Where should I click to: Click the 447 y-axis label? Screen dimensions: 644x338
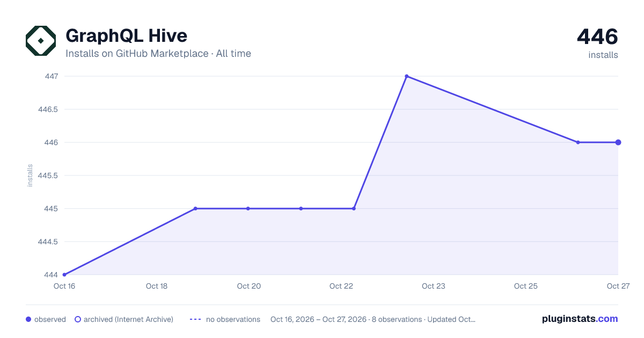52,76
